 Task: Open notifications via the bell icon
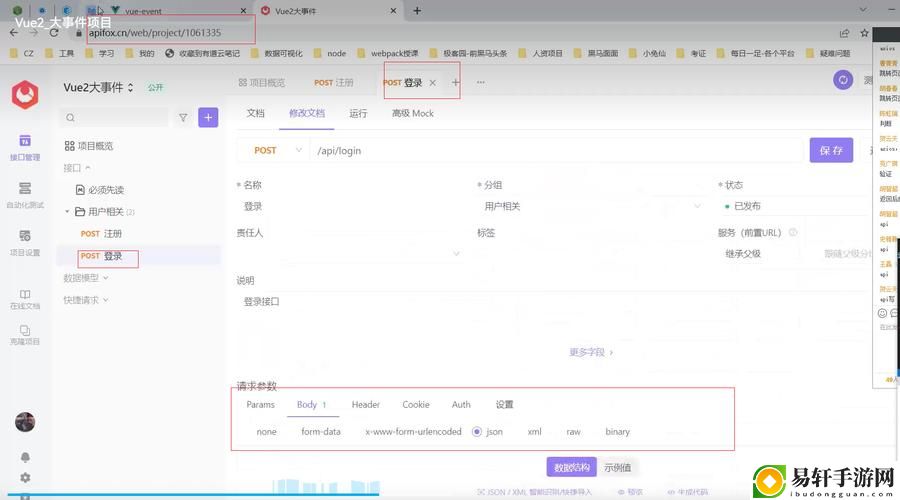click(x=25, y=457)
